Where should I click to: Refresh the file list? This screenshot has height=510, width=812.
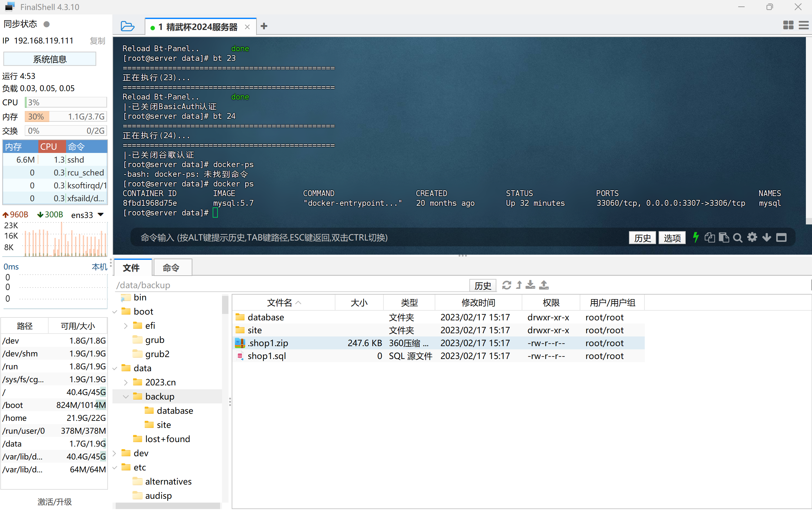pos(507,285)
